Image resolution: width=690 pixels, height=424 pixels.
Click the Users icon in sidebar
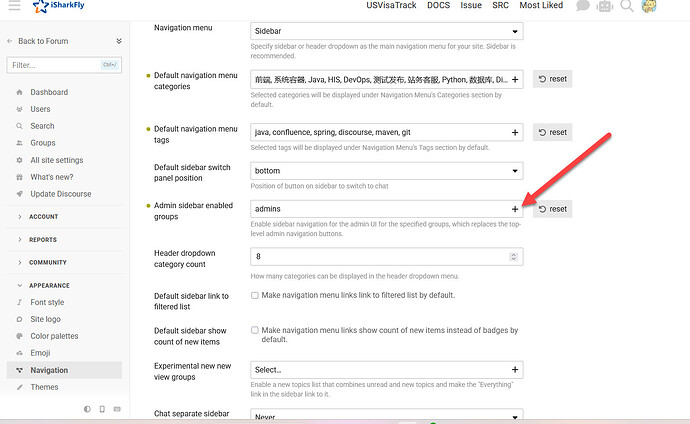click(19, 109)
